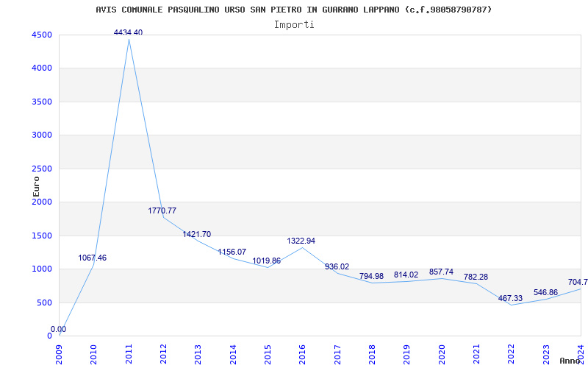This screenshot has width=588, height=368.
Task: Click the chart title AVIS COMUNALE PASQUALINO URSO
Action: (x=293, y=10)
